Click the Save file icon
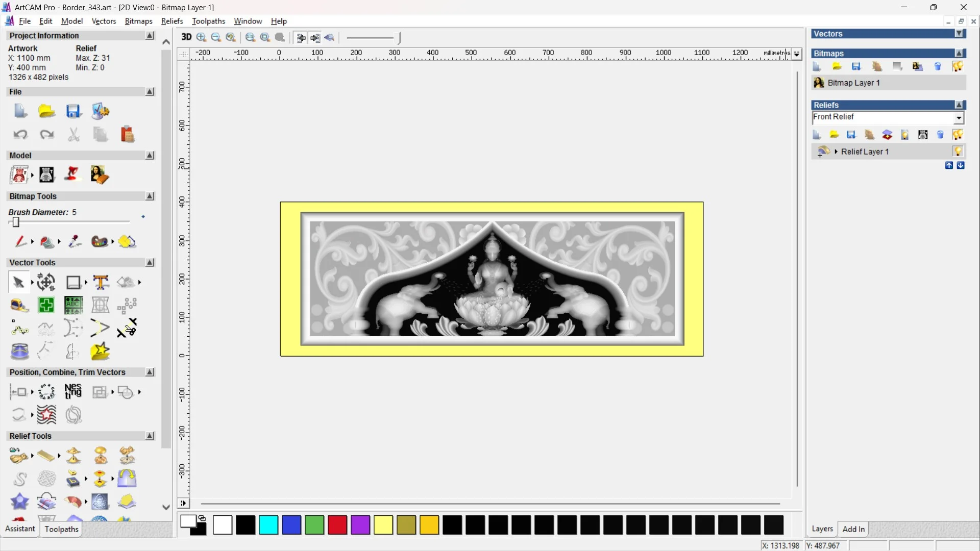This screenshot has height=551, width=980. (73, 111)
